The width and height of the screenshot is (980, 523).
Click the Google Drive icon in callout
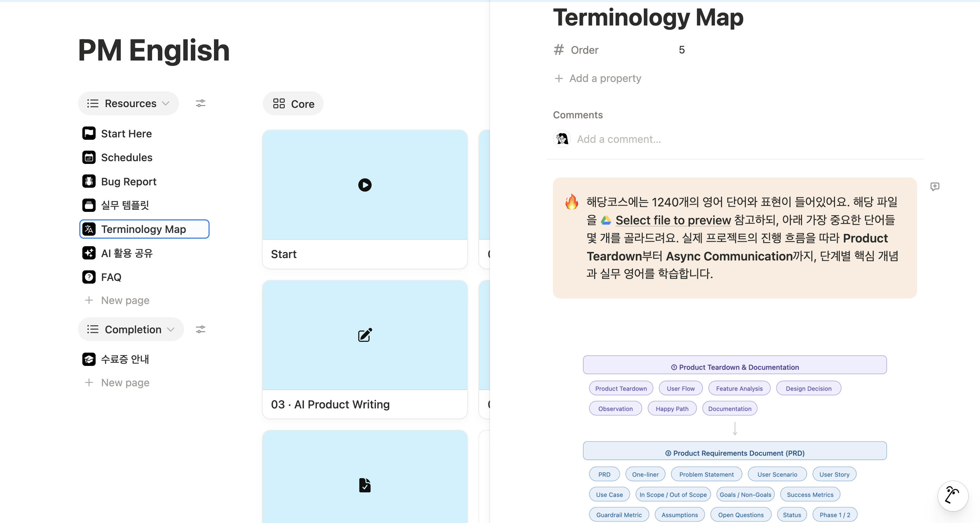point(606,220)
